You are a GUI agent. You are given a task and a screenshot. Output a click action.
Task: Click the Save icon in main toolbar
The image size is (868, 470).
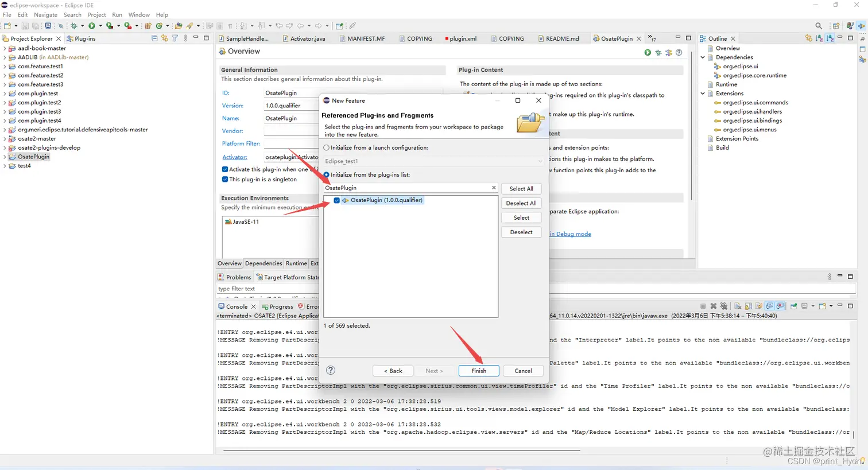click(x=25, y=25)
